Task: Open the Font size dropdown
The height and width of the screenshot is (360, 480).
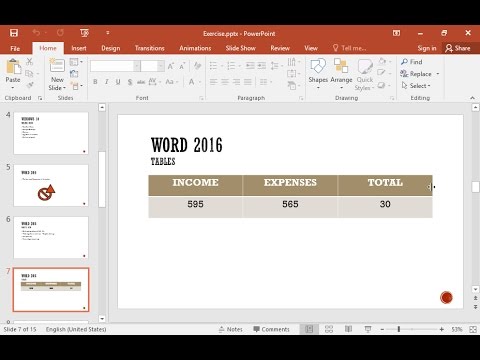Action: [161, 66]
